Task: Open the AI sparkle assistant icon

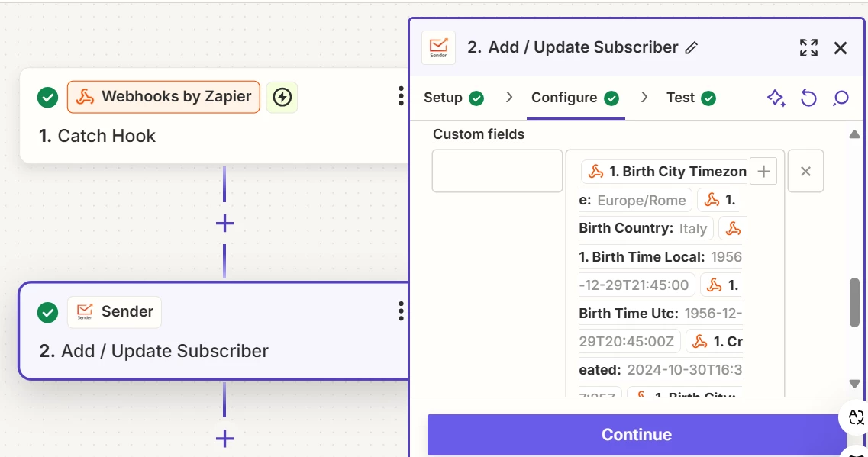Action: 776,98
